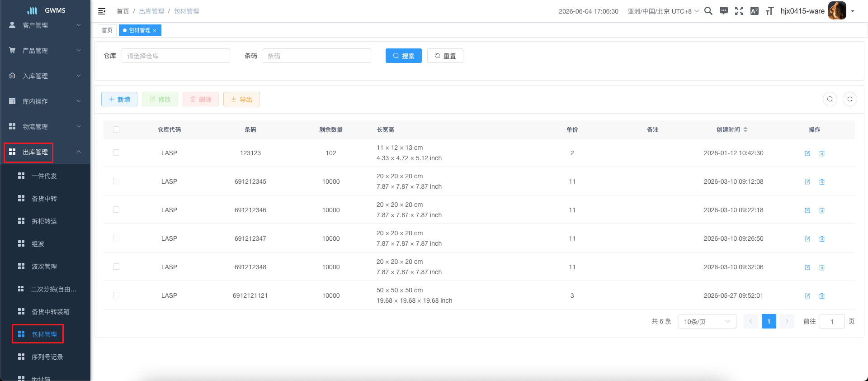Select the checkbox for barcode 6912121121 row
Screen dimensions: 868x381
116,295
